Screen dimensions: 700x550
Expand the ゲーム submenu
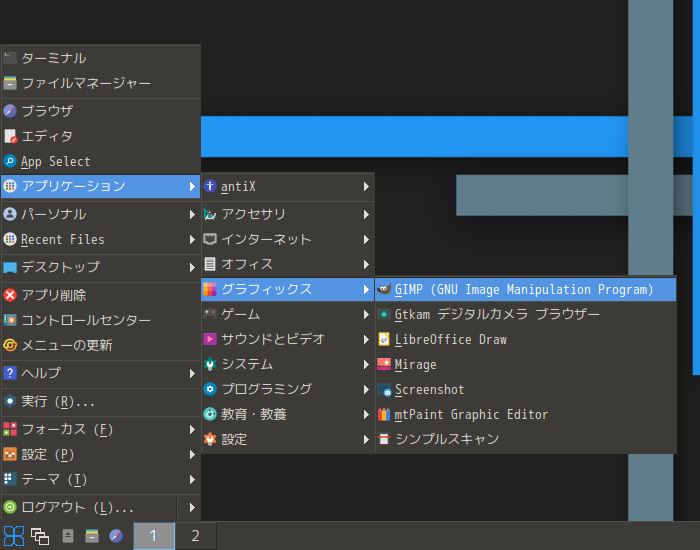pyautogui.click(x=288, y=314)
